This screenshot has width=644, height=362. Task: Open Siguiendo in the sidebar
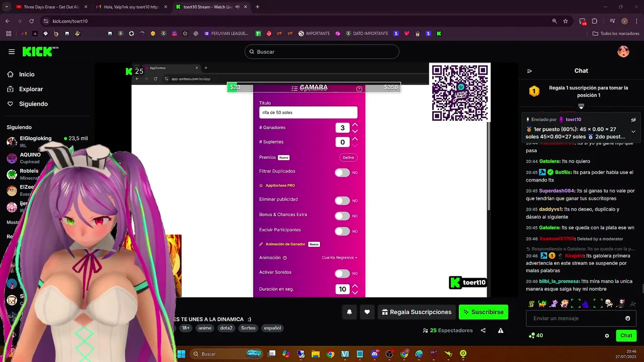33,104
